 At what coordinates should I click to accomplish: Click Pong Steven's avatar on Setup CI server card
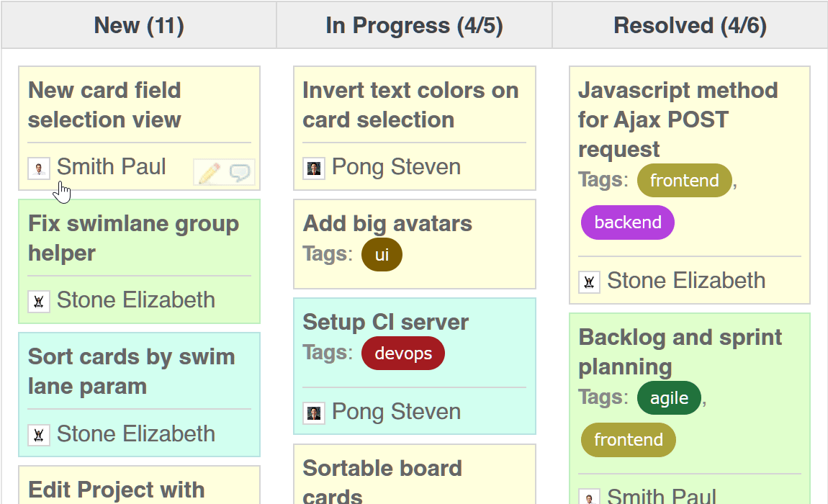[314, 413]
